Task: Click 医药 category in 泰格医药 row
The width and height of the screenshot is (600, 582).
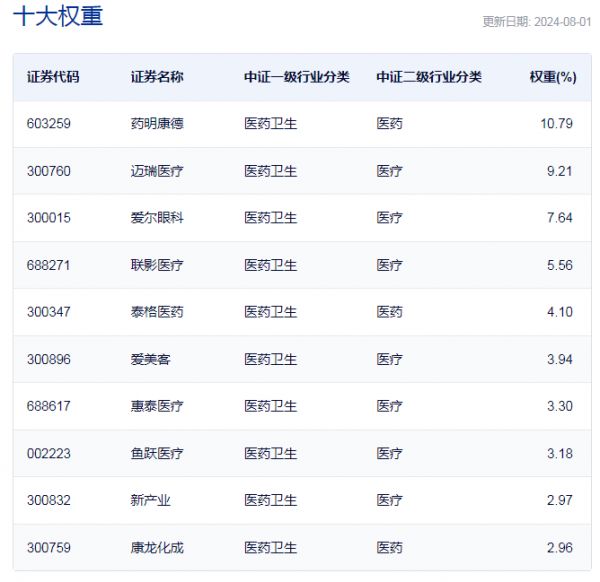Action: pyautogui.click(x=389, y=312)
